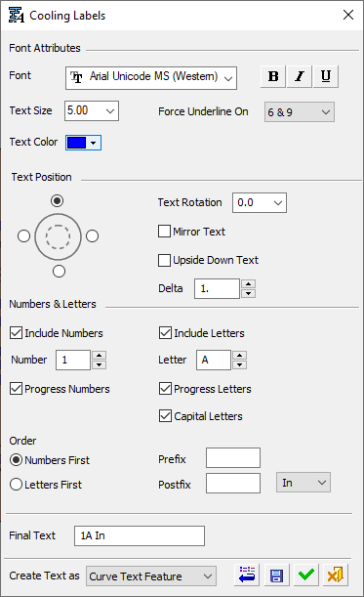364x597 pixels.
Task: Open the Text Color swatch picker
Action: (83, 143)
